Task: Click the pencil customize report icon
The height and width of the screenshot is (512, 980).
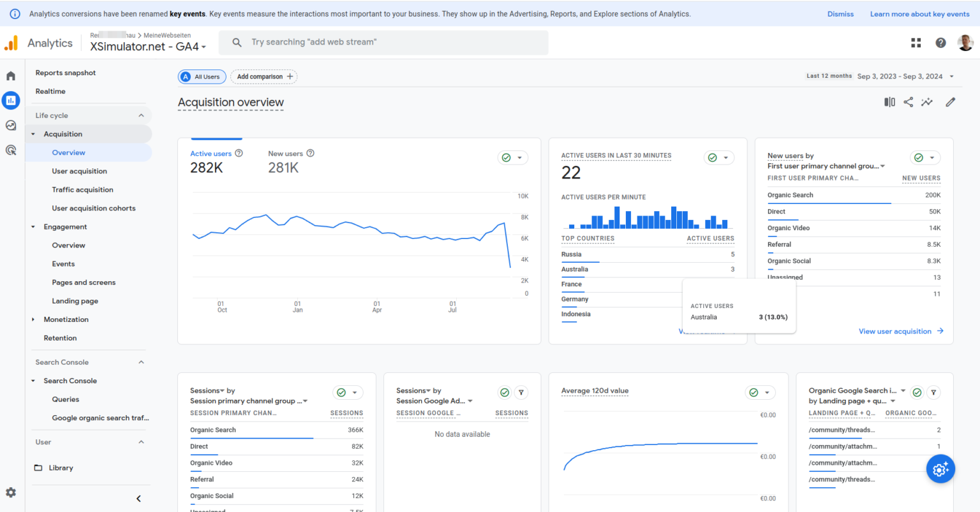Action: click(x=950, y=102)
